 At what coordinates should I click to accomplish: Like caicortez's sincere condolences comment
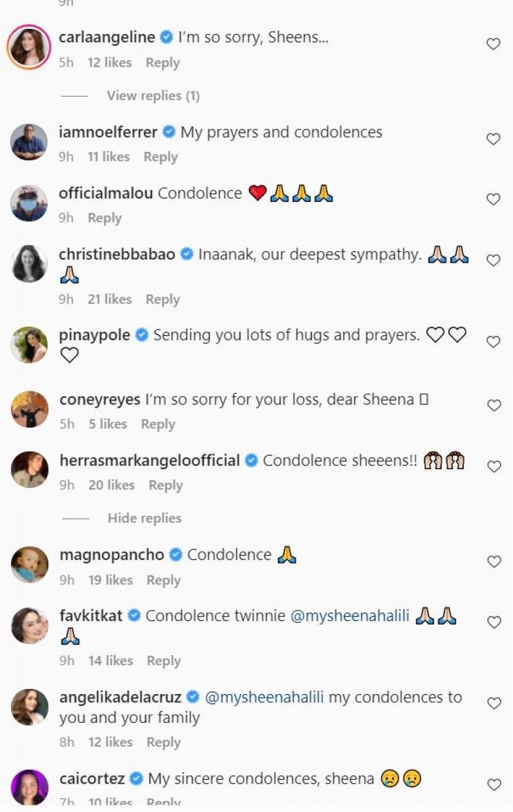[x=492, y=785]
